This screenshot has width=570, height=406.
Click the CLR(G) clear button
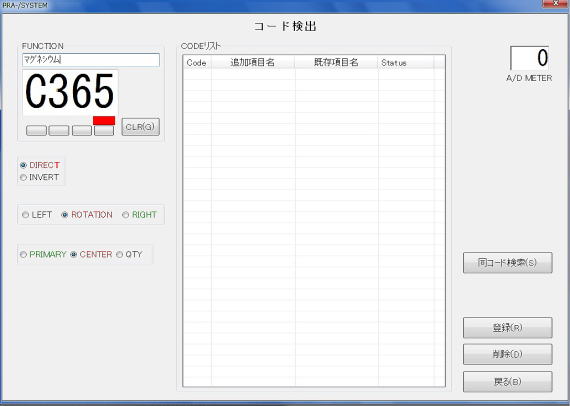[x=140, y=127]
